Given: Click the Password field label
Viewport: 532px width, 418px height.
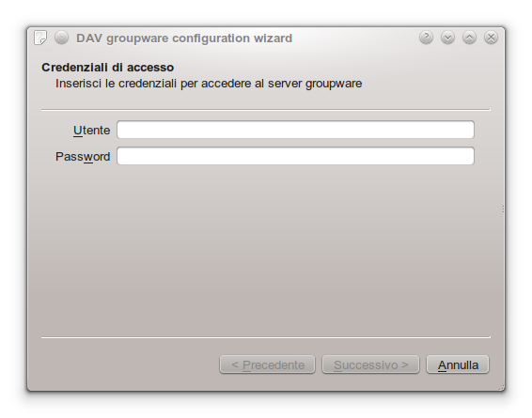Looking at the screenshot, I should click(x=83, y=157).
